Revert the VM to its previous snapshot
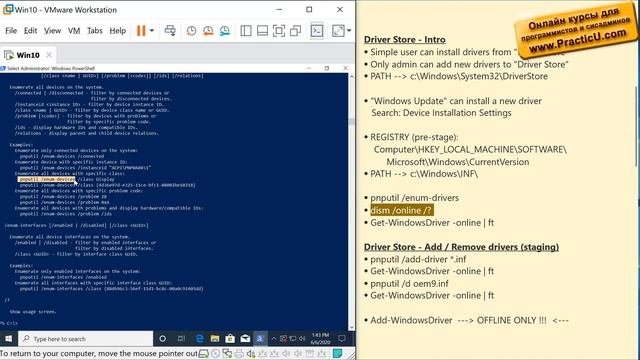 [208, 31]
